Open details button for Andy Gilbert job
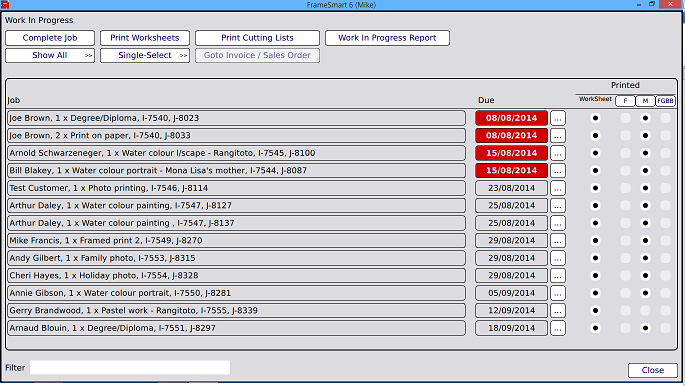This screenshot has width=685, height=386. [558, 258]
